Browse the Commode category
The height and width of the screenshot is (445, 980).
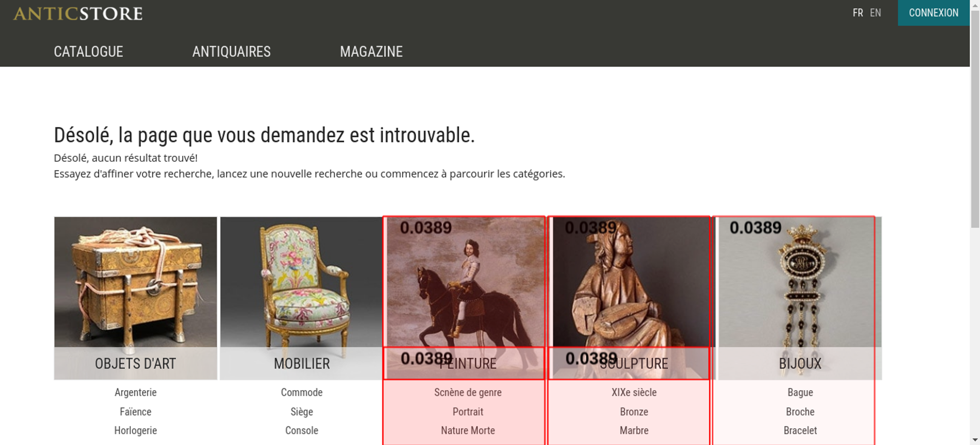302,393
